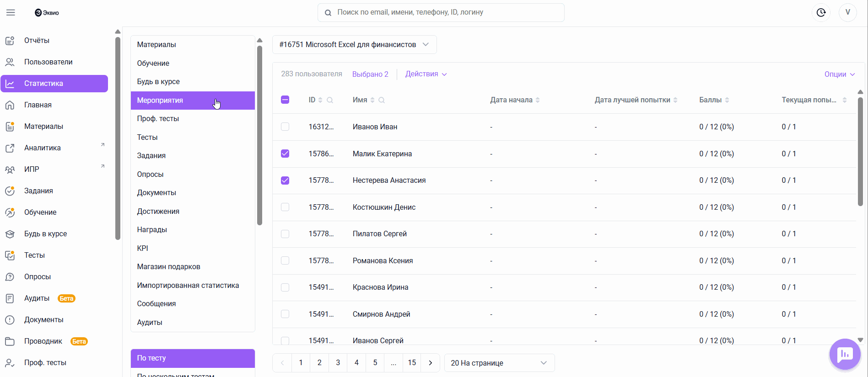Open the hamburger menu icon

(x=11, y=12)
